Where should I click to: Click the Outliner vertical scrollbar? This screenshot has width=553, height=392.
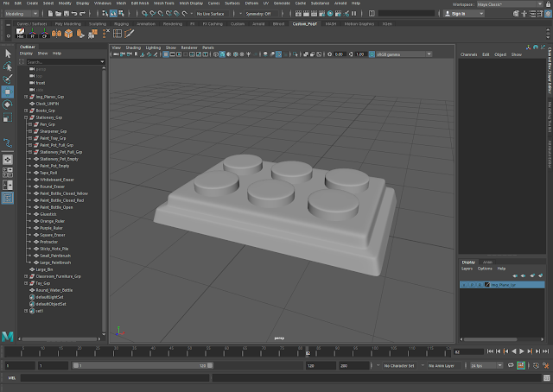click(104, 201)
